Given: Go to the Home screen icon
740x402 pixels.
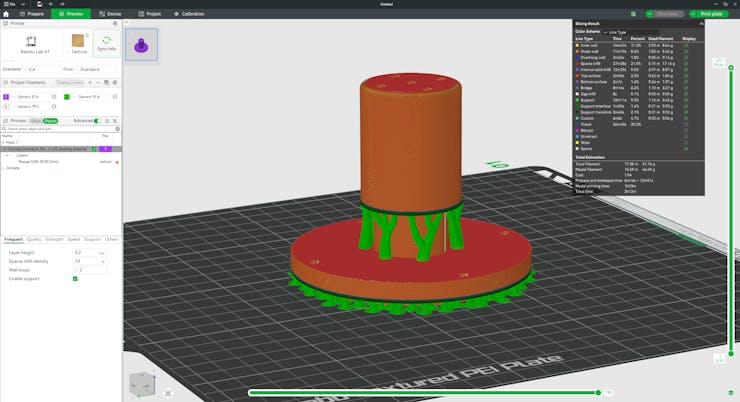Looking at the screenshot, I should coord(6,14).
